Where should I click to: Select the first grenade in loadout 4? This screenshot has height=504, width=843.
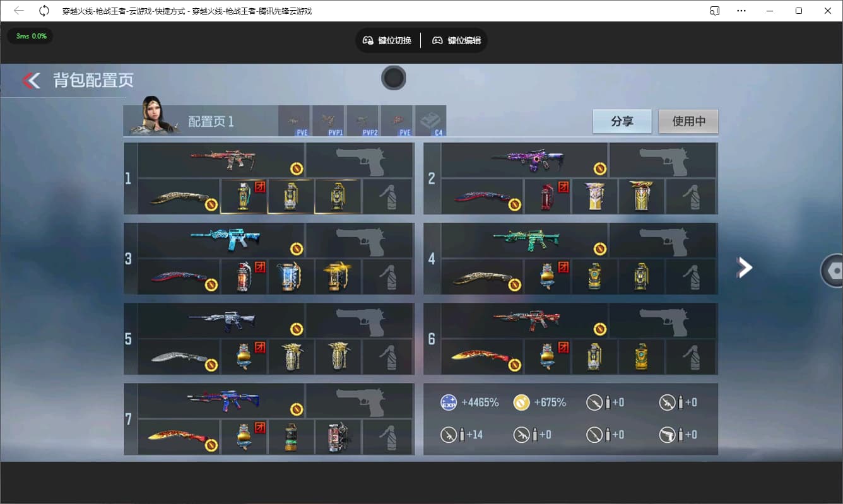[x=547, y=277]
